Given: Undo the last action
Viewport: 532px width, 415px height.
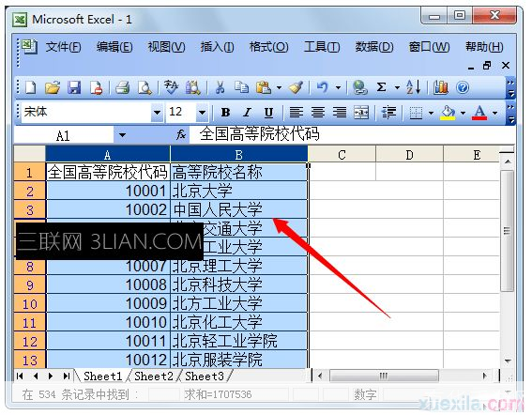Looking at the screenshot, I should pos(323,87).
